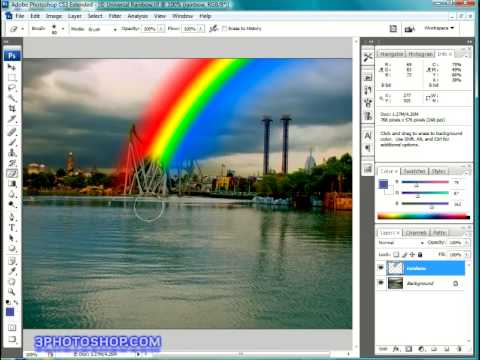Toggle airbrush mode in options bar
The width and height of the screenshot is (480, 360).
[x=213, y=29]
